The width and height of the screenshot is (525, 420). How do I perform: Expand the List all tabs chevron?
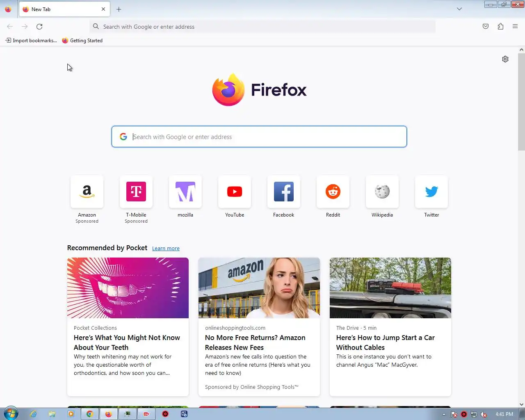coord(459,9)
